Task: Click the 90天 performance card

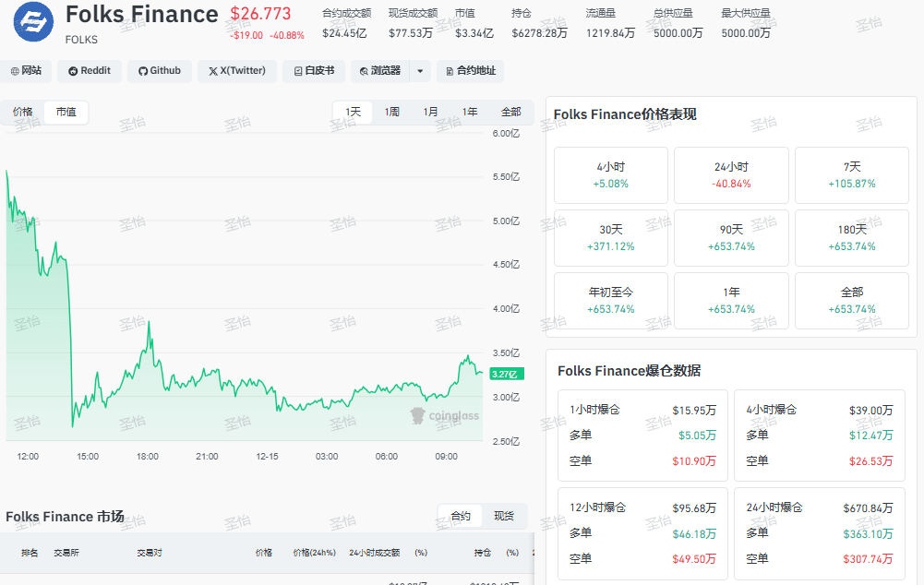Action: [731, 238]
